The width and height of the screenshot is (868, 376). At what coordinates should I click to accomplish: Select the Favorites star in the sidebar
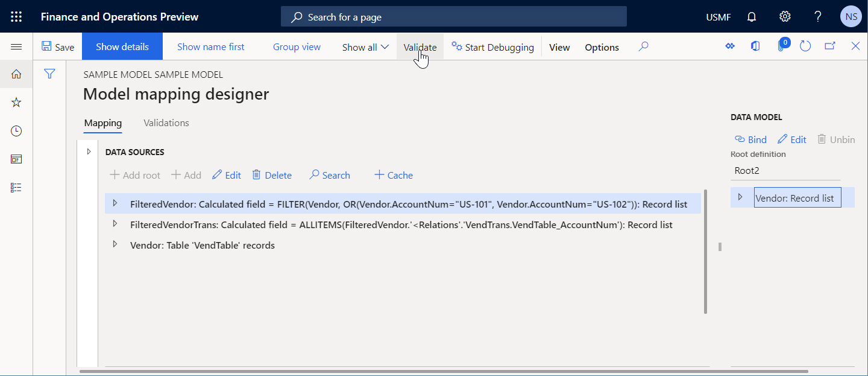point(16,102)
